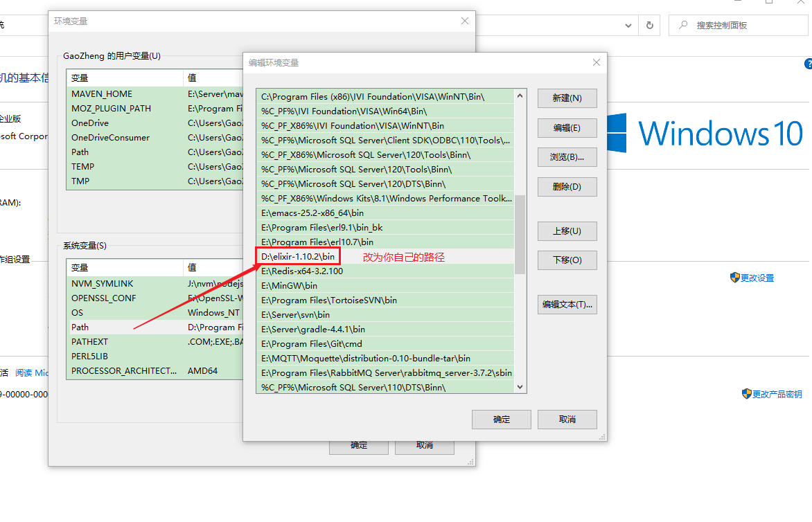The image size is (812, 522).
Task: Select %C_PF%\IVI Foundation\VISA\Win64\Bin entry
Action: [x=385, y=111]
